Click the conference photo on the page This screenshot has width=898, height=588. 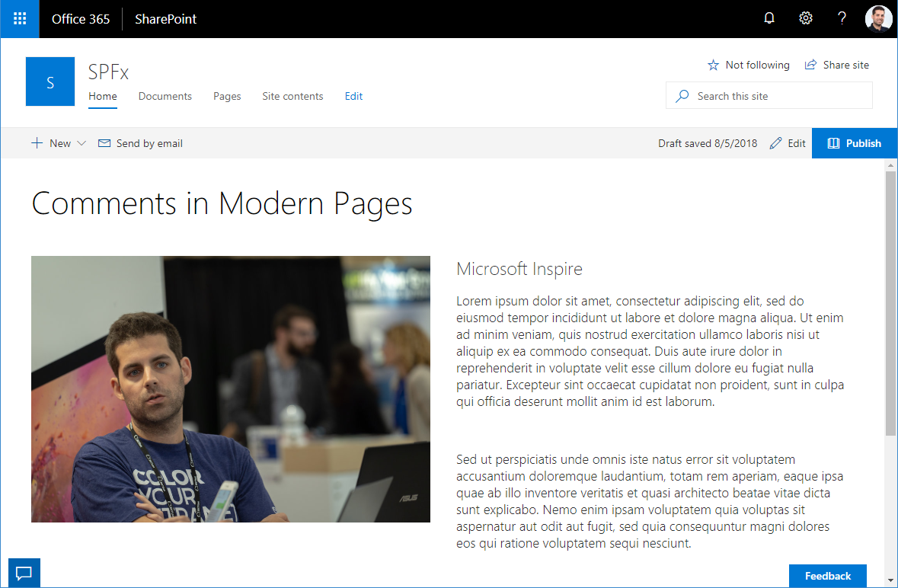pos(230,388)
